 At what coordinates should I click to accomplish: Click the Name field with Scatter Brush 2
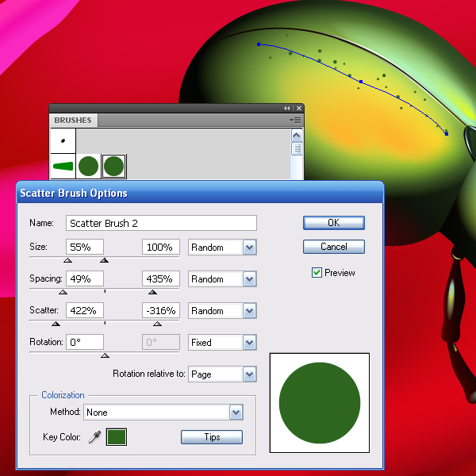click(161, 223)
